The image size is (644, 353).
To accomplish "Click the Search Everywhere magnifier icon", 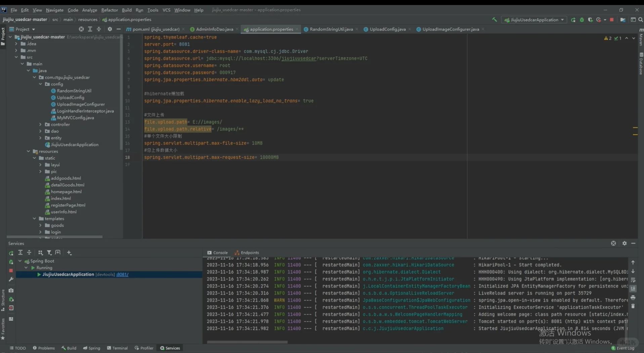I will coord(640,20).
